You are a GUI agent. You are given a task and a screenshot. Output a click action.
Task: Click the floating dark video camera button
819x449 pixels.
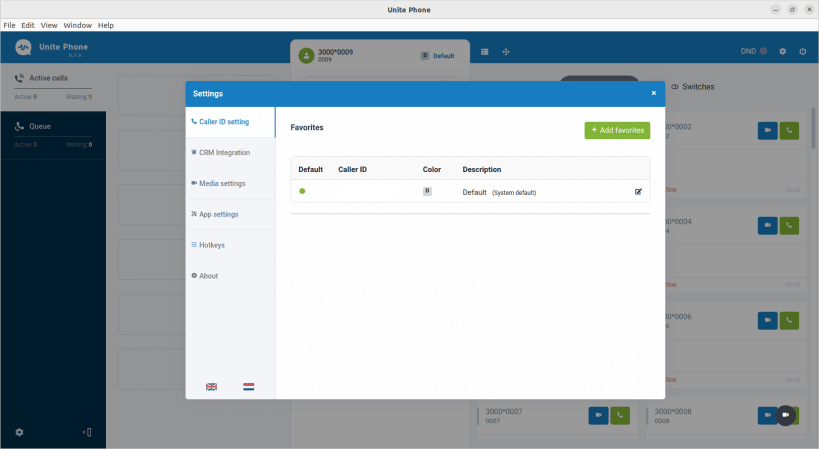[786, 415]
